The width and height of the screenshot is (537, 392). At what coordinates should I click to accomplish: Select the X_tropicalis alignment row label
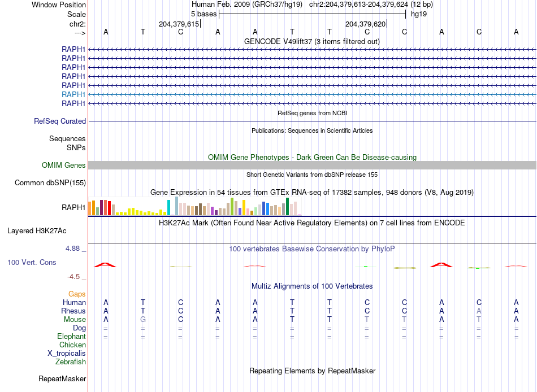tap(67, 354)
